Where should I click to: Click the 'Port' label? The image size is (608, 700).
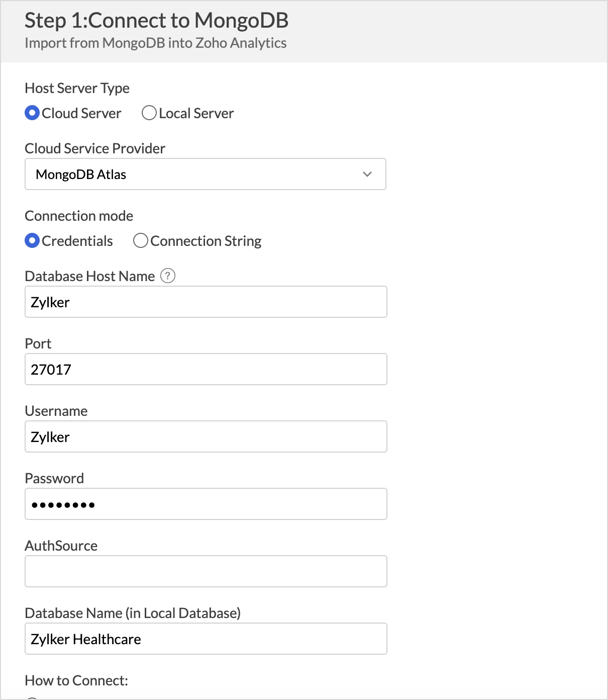pyautogui.click(x=38, y=343)
